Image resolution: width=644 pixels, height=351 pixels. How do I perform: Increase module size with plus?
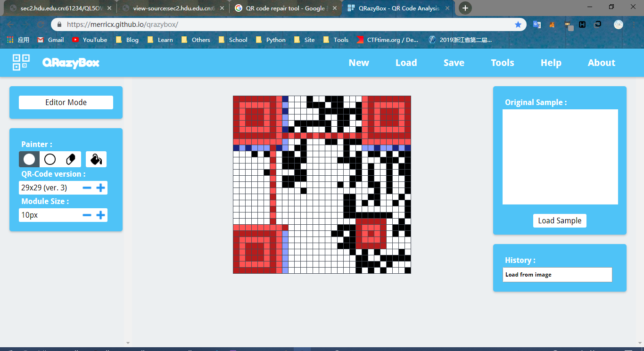(x=100, y=215)
